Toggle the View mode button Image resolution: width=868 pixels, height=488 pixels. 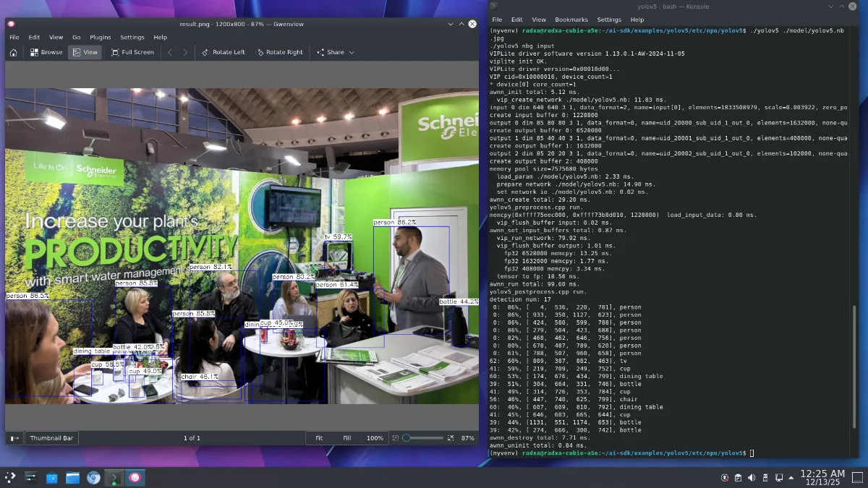(85, 52)
